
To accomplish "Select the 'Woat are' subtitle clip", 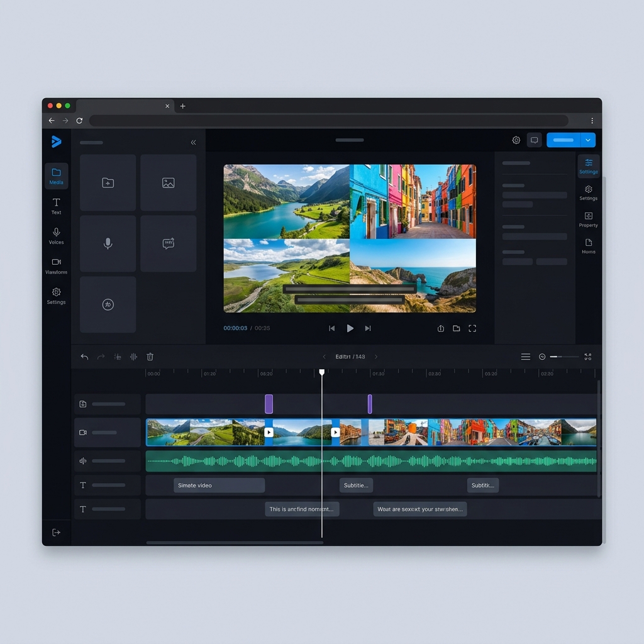I will (x=419, y=509).
